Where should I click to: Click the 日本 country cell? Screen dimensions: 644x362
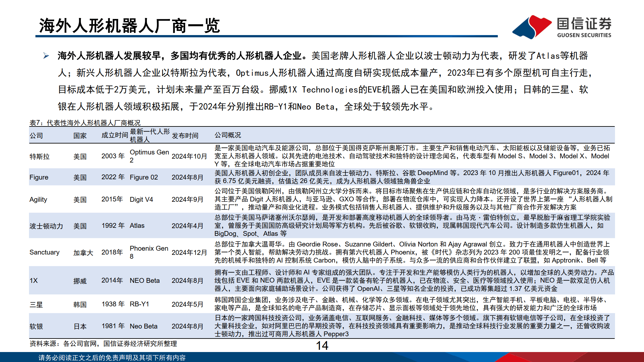click(x=80, y=326)
